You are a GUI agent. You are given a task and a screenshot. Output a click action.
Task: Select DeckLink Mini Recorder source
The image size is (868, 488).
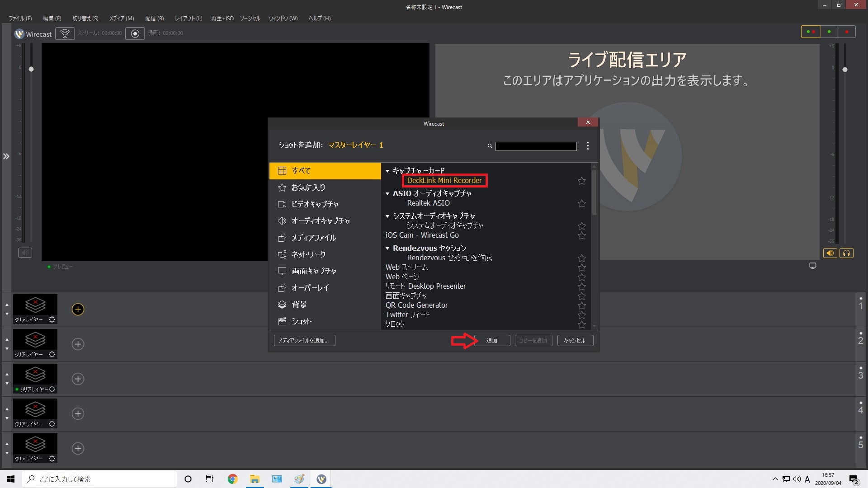(444, 180)
